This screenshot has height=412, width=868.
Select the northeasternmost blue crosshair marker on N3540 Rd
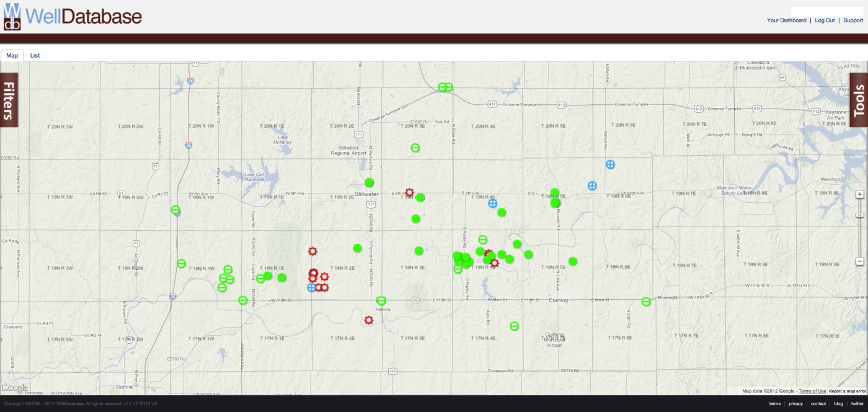[610, 164]
